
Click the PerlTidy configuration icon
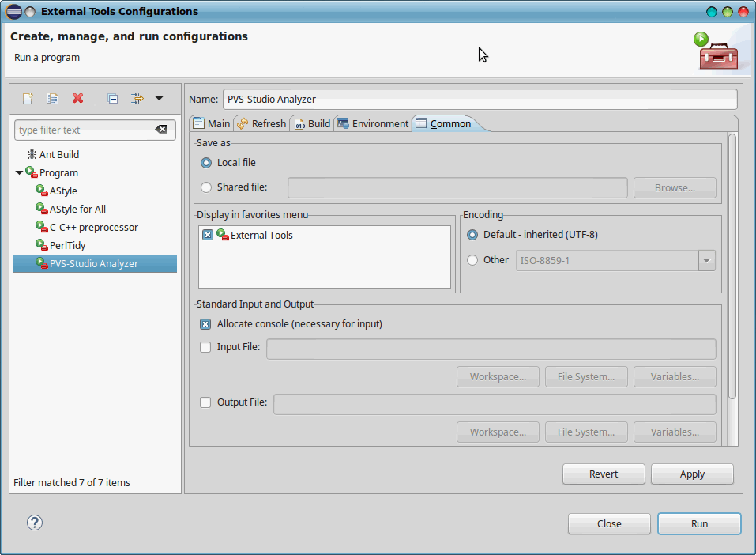(x=42, y=244)
